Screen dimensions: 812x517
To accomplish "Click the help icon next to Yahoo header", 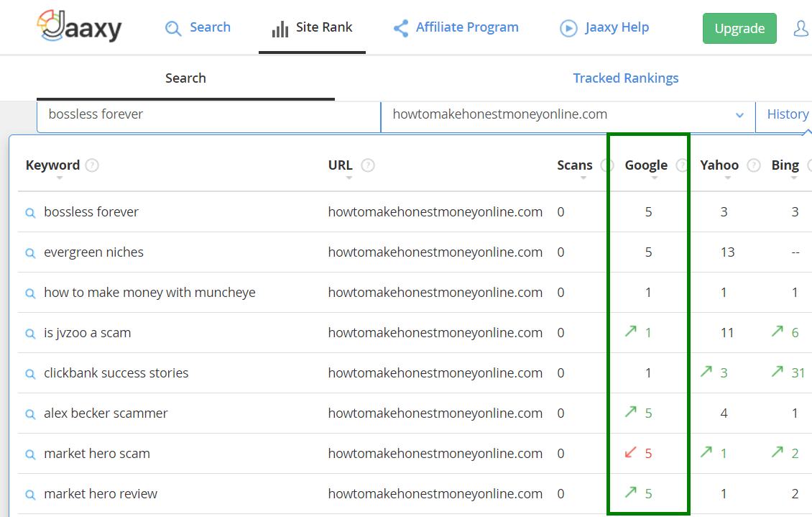I will pos(754,165).
